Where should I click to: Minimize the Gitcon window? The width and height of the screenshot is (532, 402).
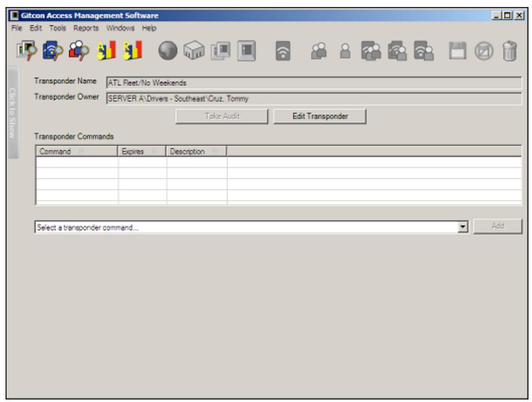[x=496, y=16]
